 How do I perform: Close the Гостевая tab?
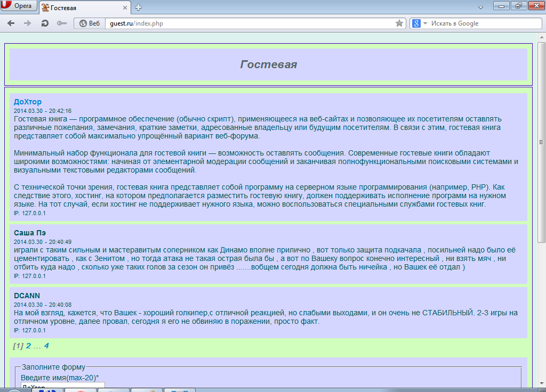click(x=125, y=7)
